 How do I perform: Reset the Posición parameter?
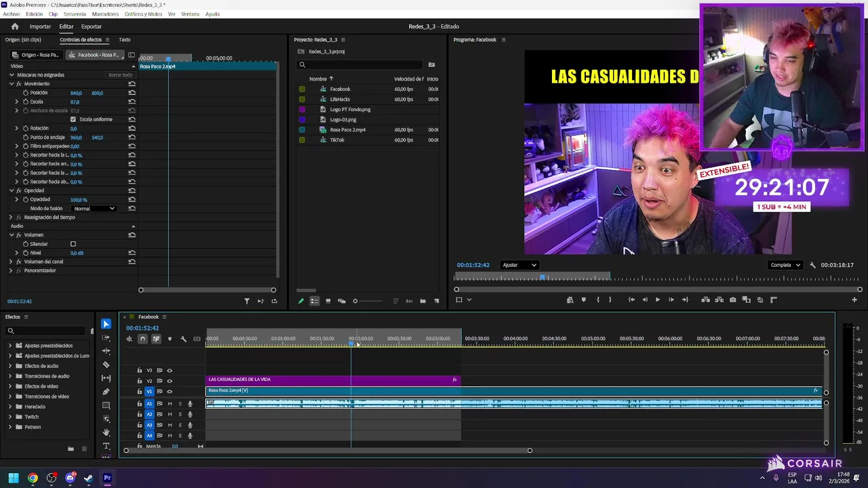(x=132, y=93)
